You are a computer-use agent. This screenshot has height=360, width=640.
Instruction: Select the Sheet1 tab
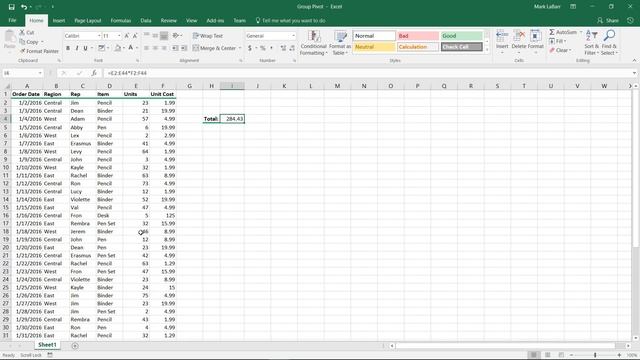click(47, 345)
